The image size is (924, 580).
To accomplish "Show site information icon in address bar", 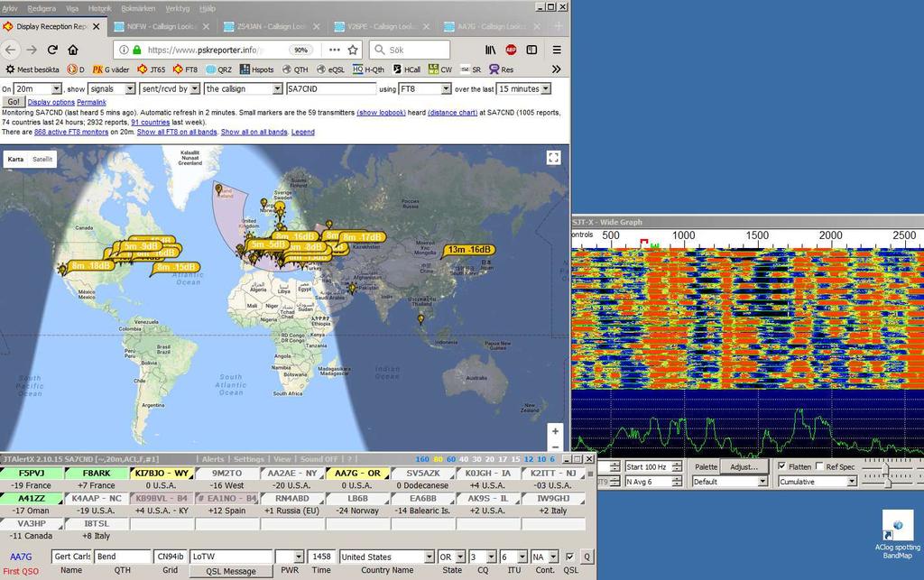I will click(x=124, y=50).
